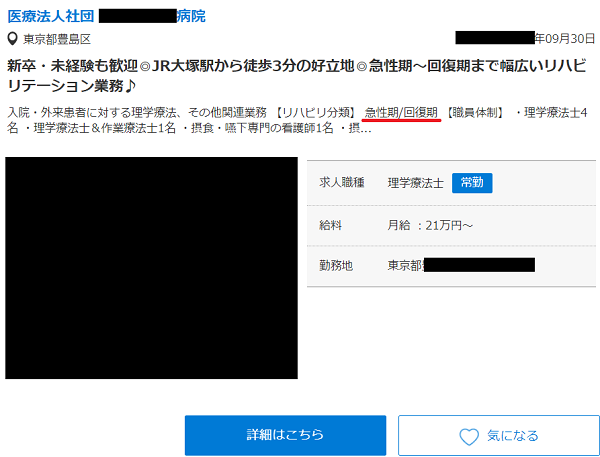This screenshot has height=457, width=600.
Task: Open job details with 詳細はこちら button
Action: pyautogui.click(x=285, y=435)
